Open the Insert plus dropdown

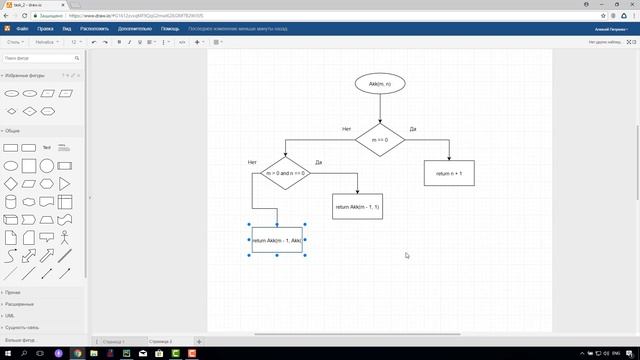pos(199,42)
